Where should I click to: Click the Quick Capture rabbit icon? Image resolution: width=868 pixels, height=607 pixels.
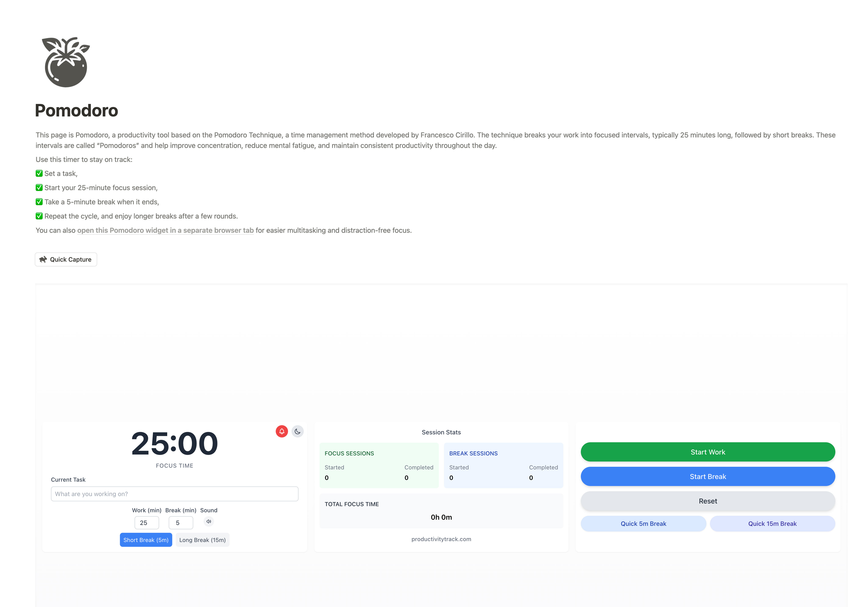click(x=43, y=259)
